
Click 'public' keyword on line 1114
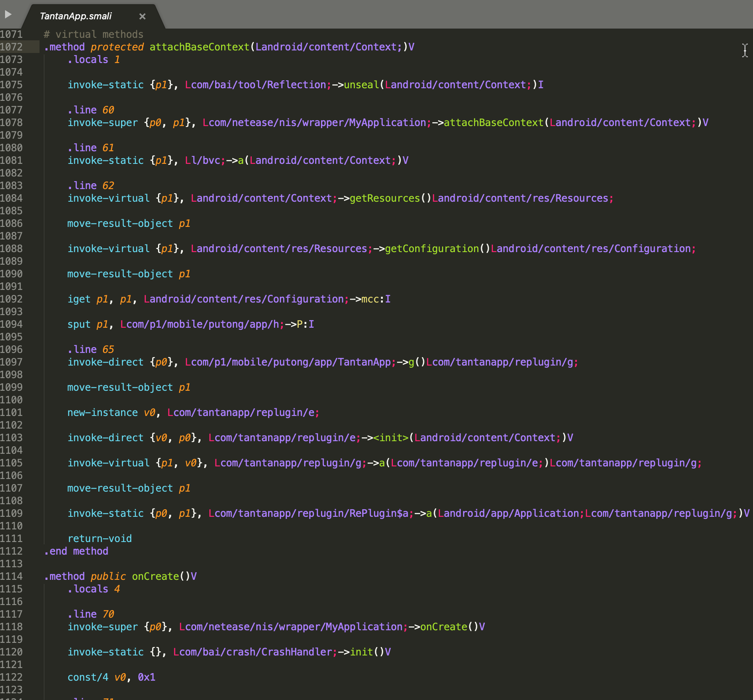(108, 576)
